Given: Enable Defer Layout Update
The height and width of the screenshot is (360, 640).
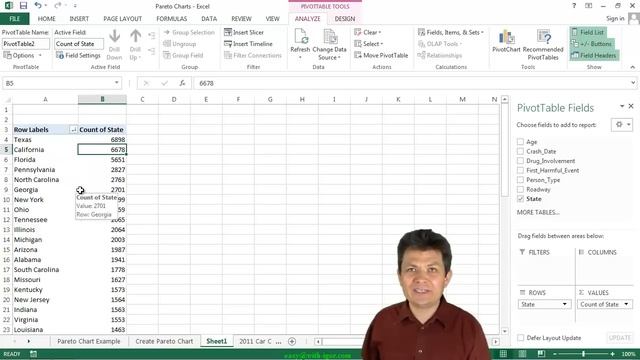Looking at the screenshot, I should click(520, 338).
